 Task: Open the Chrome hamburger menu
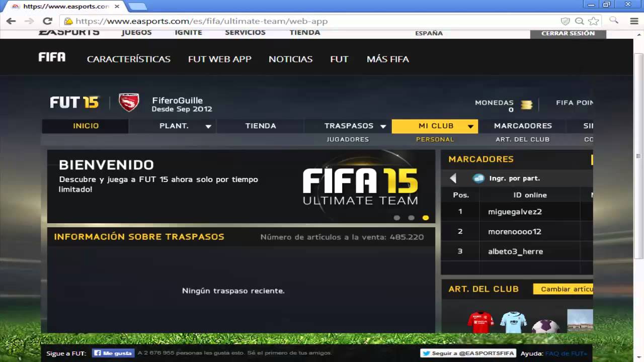coord(634,21)
